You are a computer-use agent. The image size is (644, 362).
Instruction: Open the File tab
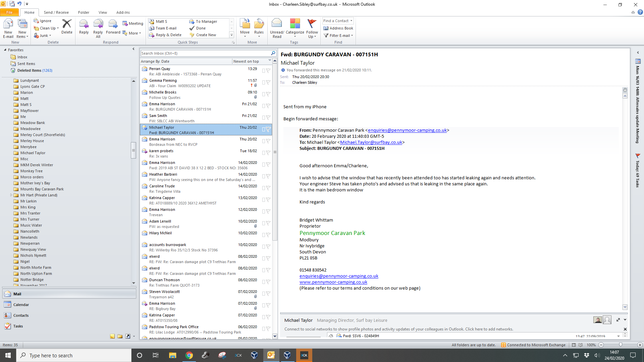coord(9,12)
